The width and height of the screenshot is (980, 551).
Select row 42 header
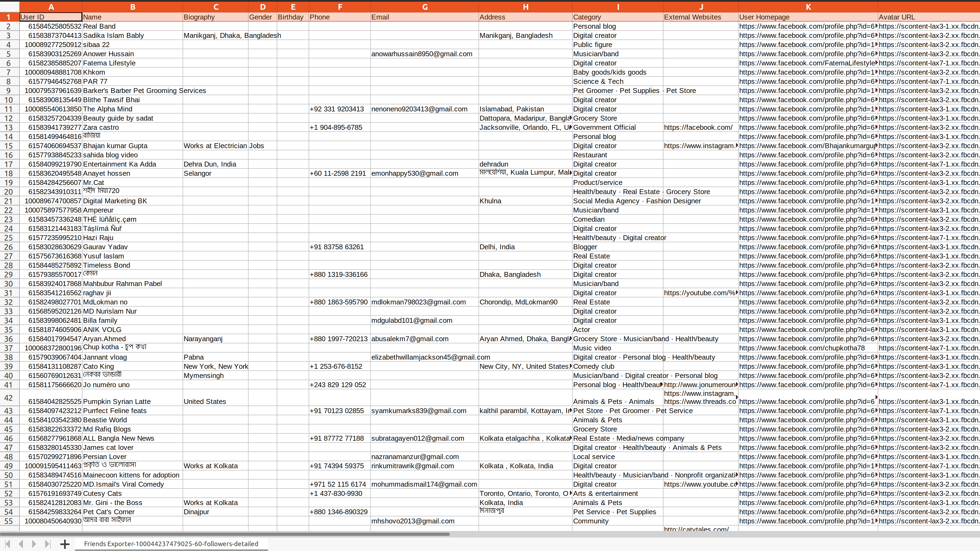9,398
